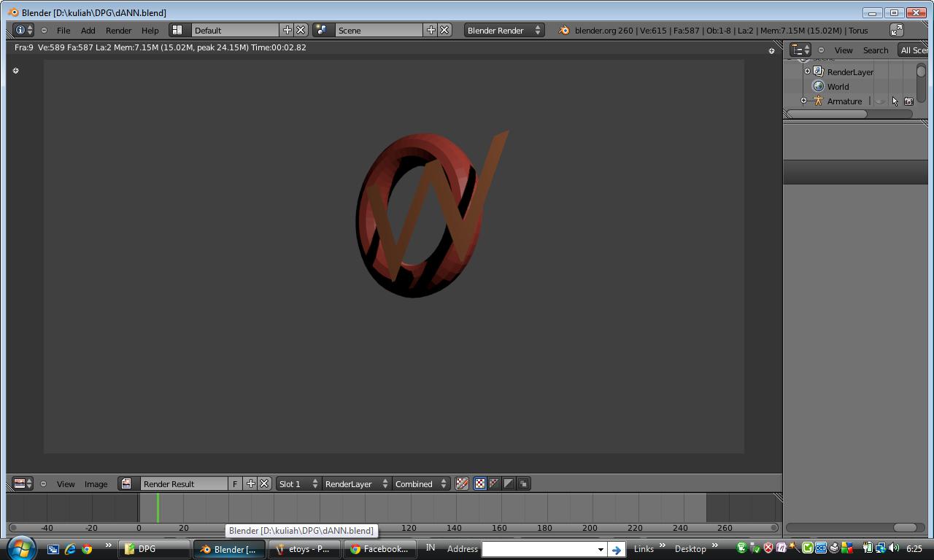Click the screen layout browse icon
The width and height of the screenshot is (934, 560).
click(179, 30)
